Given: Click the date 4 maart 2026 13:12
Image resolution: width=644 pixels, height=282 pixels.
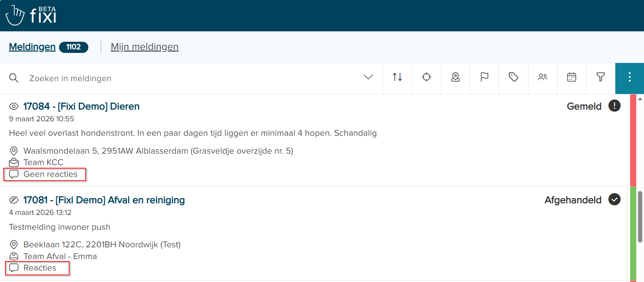Looking at the screenshot, I should pyautogui.click(x=40, y=213).
